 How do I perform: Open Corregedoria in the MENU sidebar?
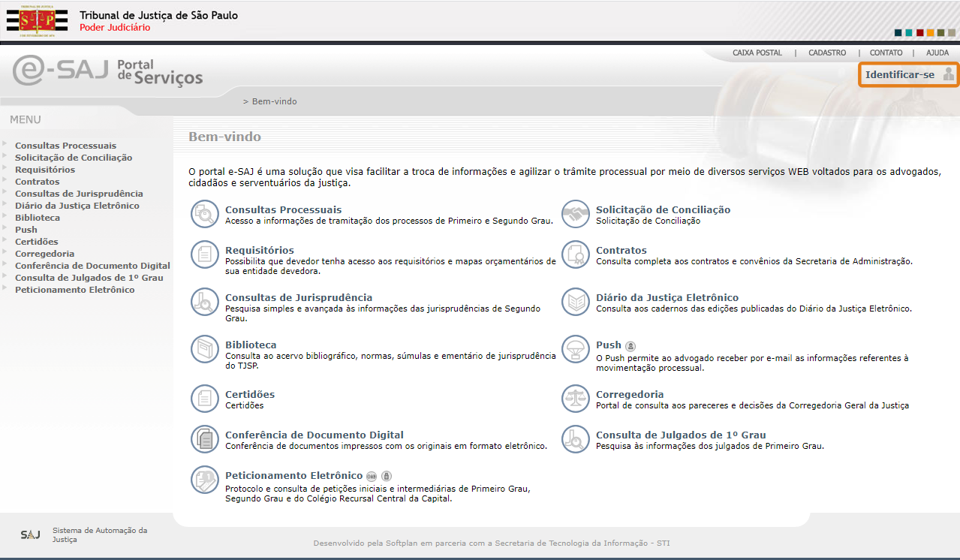(x=44, y=254)
